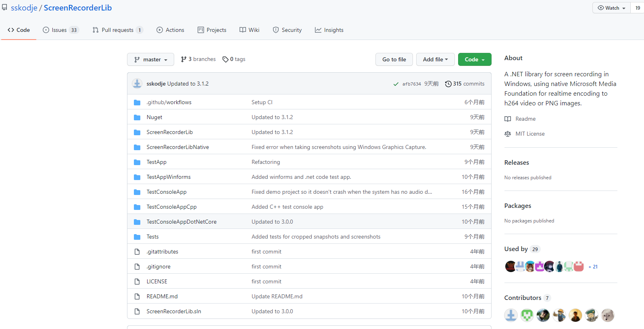Open the Projects tab

[x=212, y=30]
